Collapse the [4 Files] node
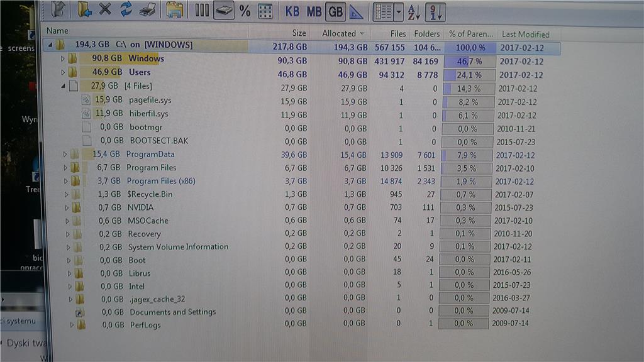Screen dimensions: 644x362 [64, 86]
